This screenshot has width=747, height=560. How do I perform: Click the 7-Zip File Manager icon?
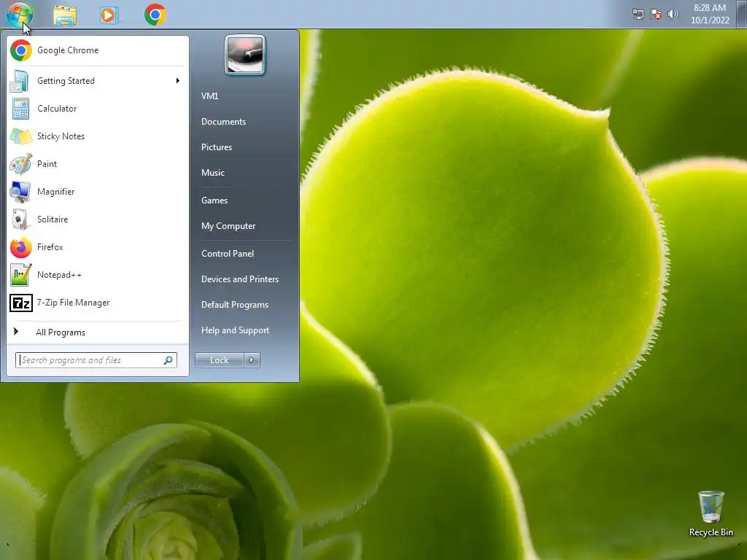21,303
